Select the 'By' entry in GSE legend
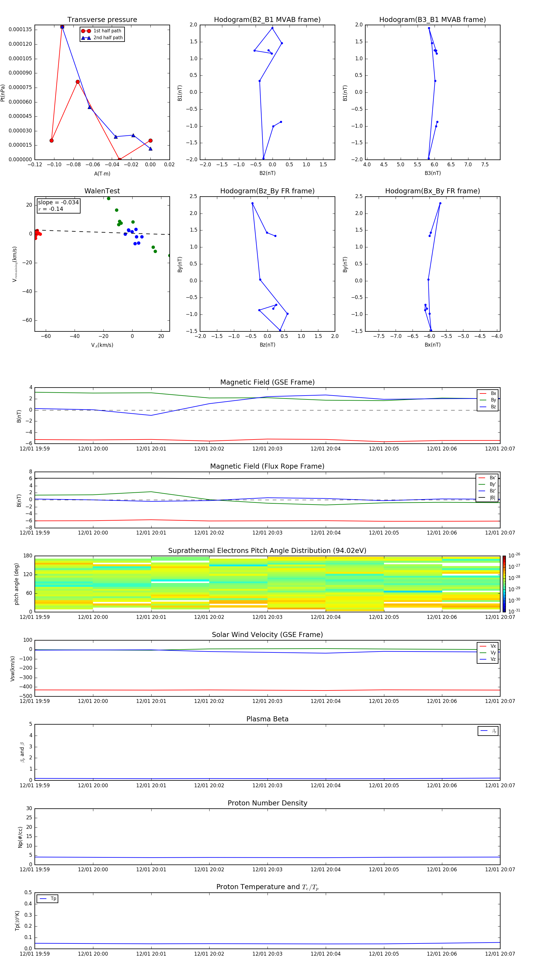The image size is (535, 980). 488,400
